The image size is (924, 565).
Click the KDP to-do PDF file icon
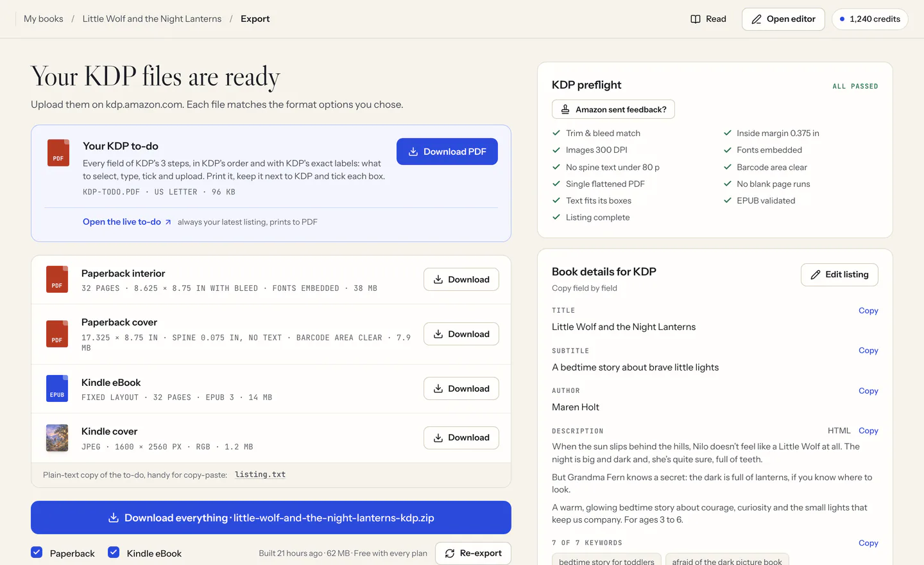[x=58, y=153]
